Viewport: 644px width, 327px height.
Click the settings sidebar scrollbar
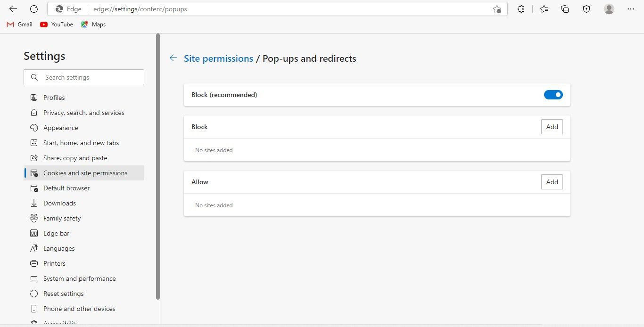(x=158, y=165)
